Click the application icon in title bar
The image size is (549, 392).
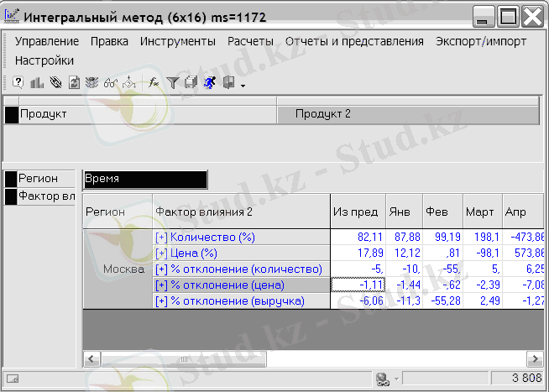coord(12,16)
